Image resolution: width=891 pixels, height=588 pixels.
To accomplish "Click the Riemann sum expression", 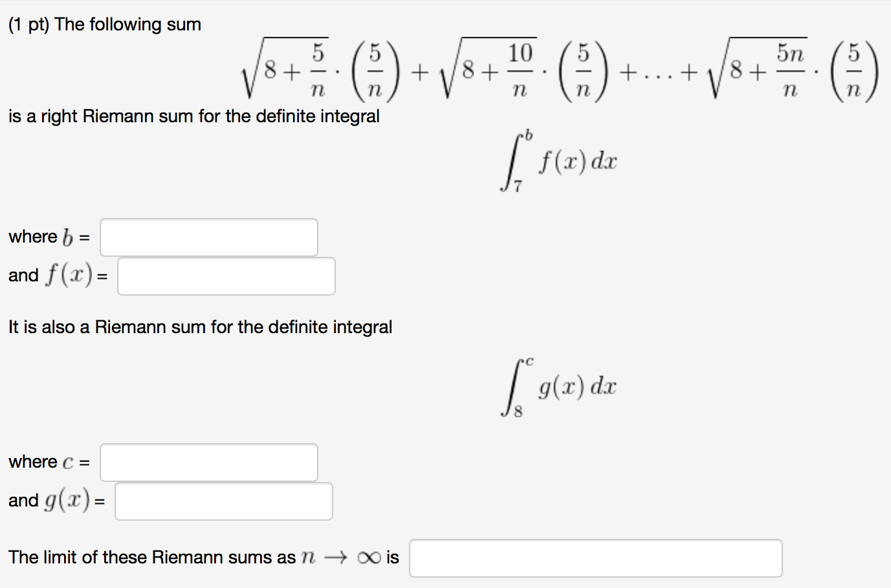I will click(x=556, y=71).
